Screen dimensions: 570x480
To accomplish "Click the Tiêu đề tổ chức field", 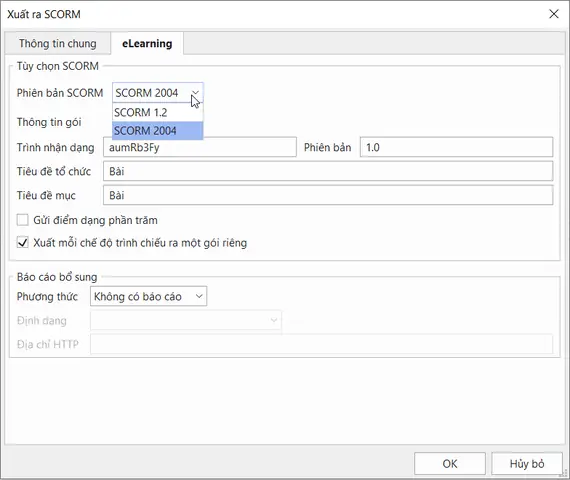I will pyautogui.click(x=328, y=171).
